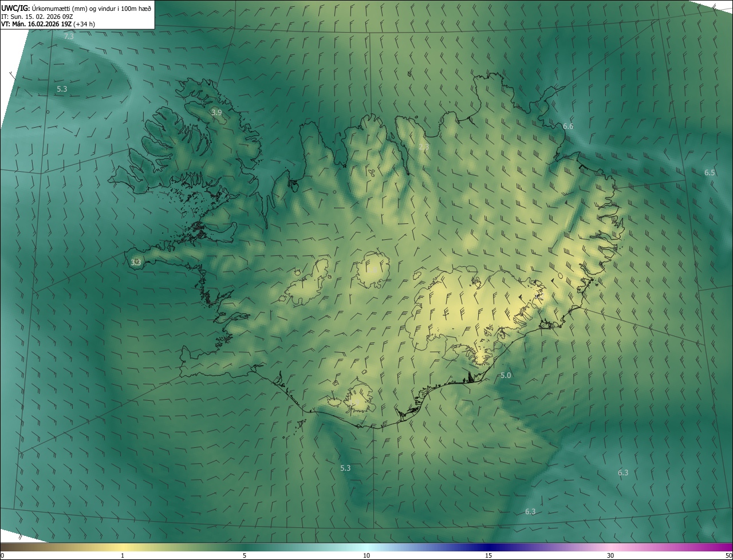The height and width of the screenshot is (560, 733).
Task: Click the 6.5 value label east of Iceland
Action: point(710,172)
